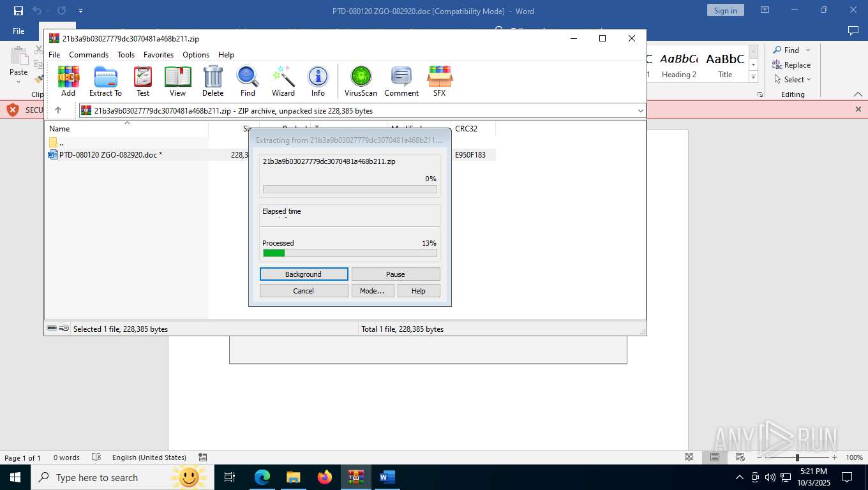Open WinRAR Options menu
868x490 pixels.
point(196,55)
